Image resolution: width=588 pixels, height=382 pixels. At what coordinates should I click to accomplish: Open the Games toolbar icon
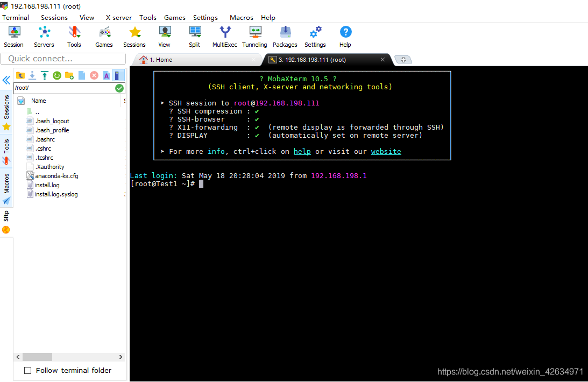click(104, 37)
